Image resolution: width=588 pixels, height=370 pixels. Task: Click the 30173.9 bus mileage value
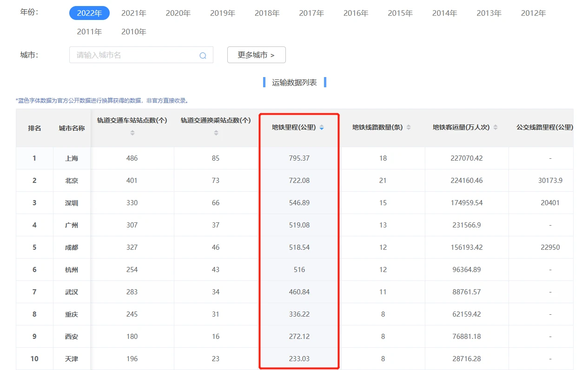[550, 181]
